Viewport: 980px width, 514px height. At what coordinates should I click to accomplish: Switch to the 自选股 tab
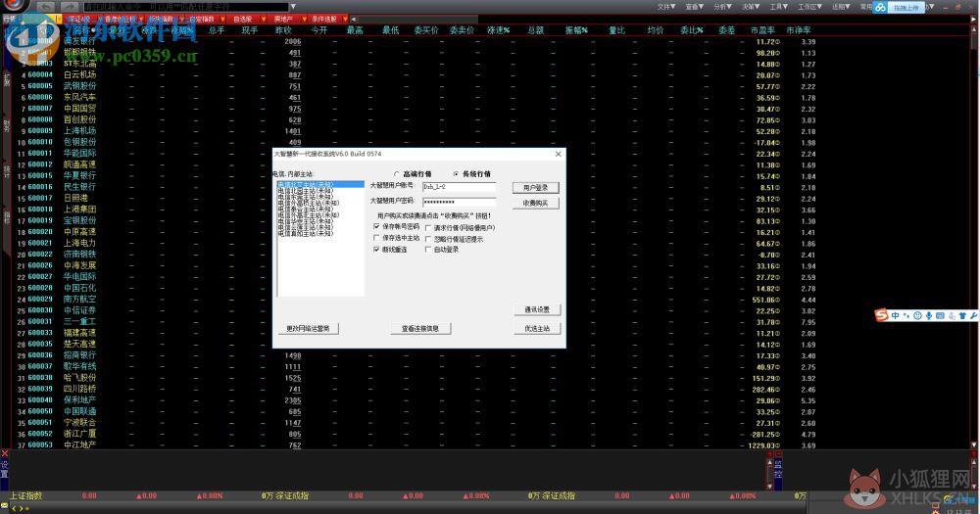243,20
